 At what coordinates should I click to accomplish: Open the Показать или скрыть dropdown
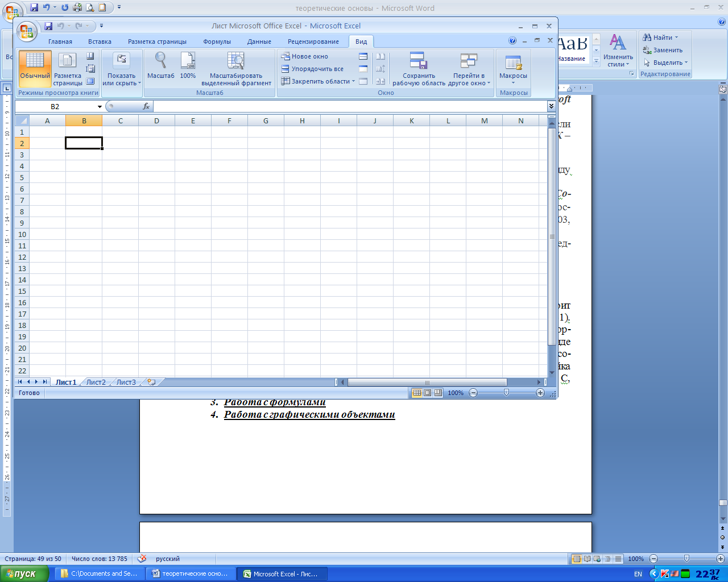[122, 68]
